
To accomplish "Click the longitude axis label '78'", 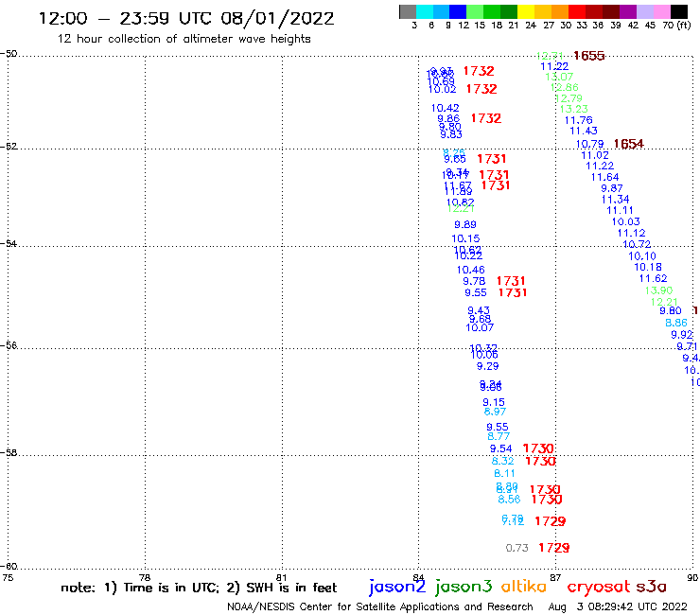I will click(x=145, y=578).
